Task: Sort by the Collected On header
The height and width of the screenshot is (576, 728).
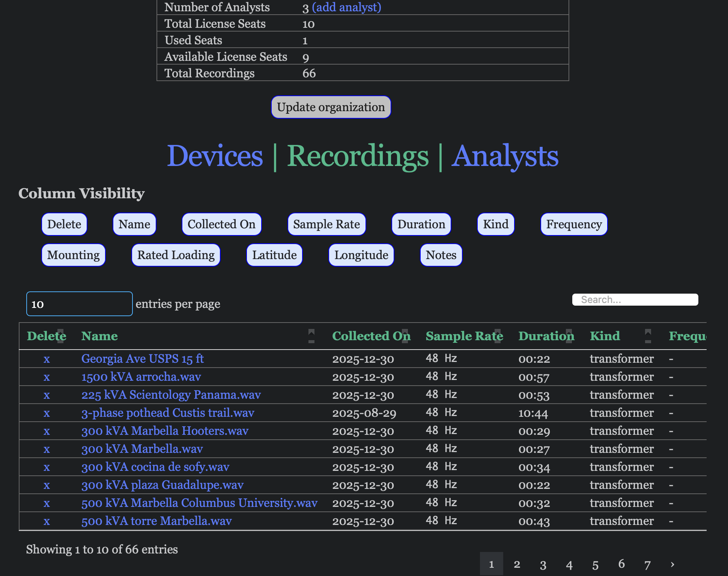Action: [x=371, y=336]
